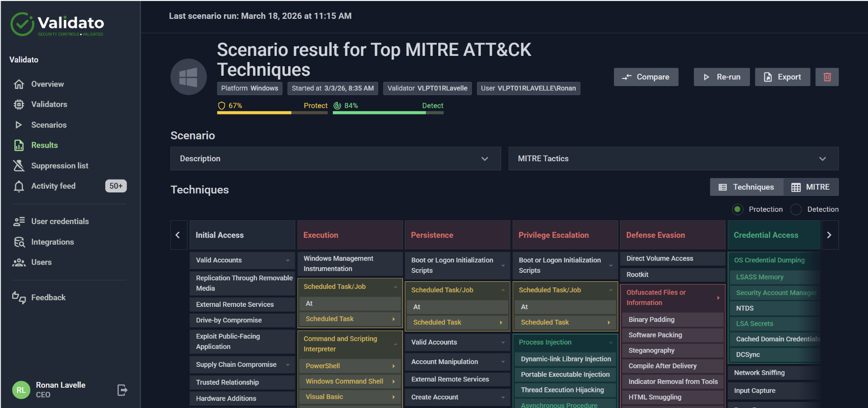Viewport: 868px width, 408px height.
Task: Click the logout icon beside Ronan Lavelle
Action: coord(122,390)
